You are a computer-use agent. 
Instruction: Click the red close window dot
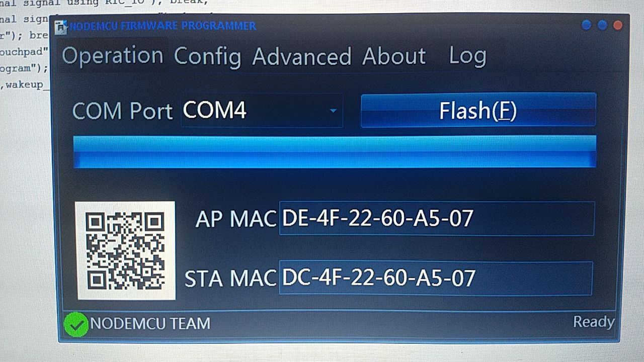click(618, 25)
